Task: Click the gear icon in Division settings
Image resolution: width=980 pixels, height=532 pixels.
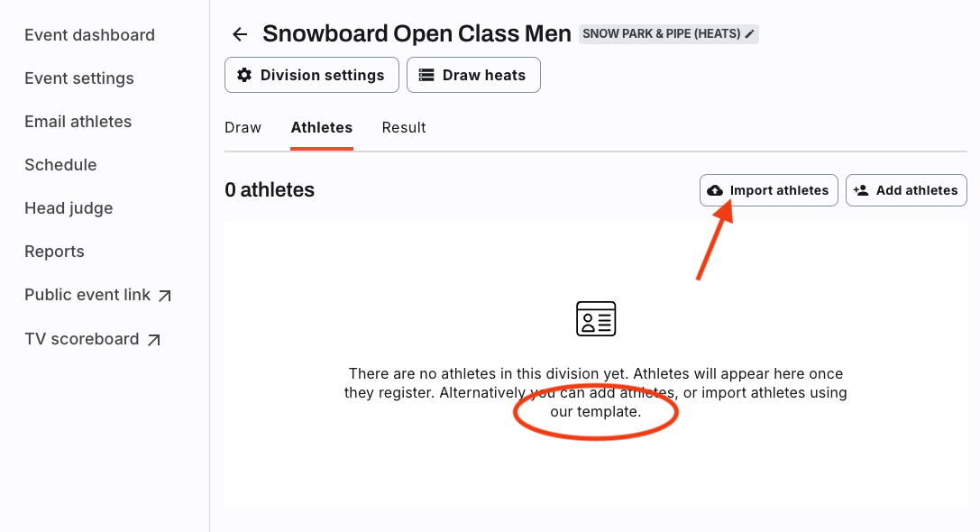Action: 244,75
